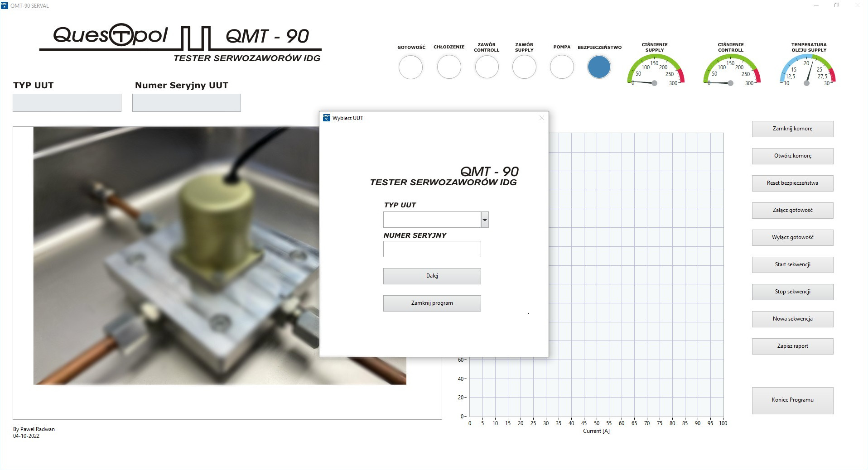Viewport: 868px width, 470px height.
Task: Click the QMT-90 SERVAL title bar icon
Action: pos(5,5)
